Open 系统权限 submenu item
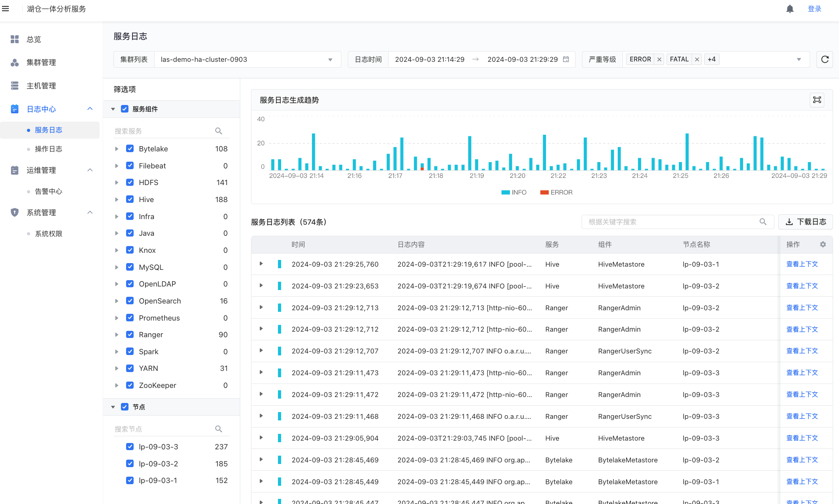The height and width of the screenshot is (504, 839). 48,234
